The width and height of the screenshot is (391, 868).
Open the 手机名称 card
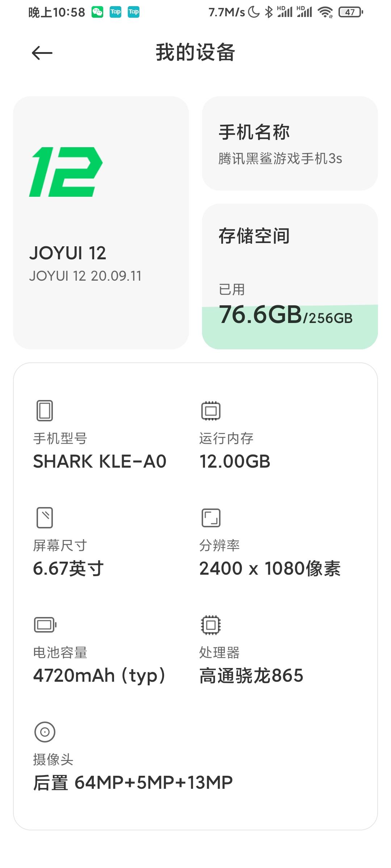tap(290, 143)
